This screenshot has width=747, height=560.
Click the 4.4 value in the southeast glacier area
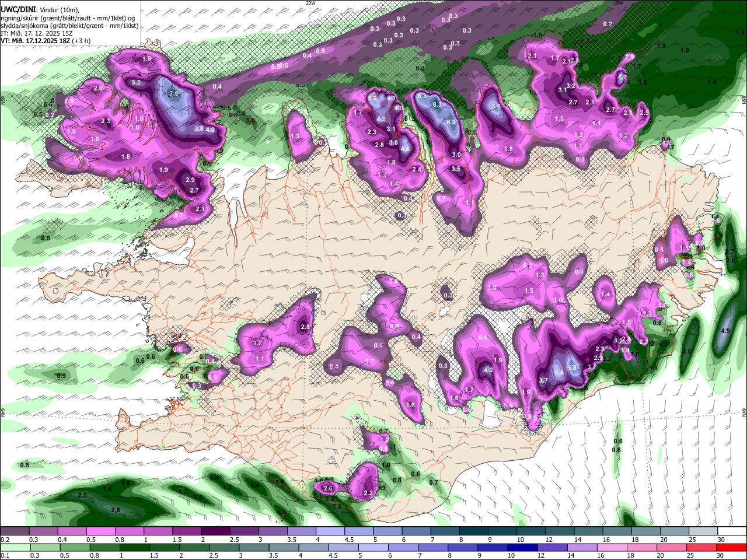(558, 373)
